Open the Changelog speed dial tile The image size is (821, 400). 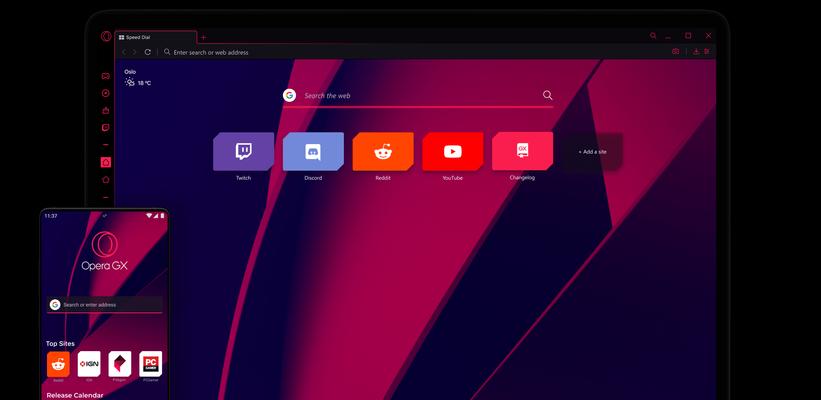tap(522, 151)
